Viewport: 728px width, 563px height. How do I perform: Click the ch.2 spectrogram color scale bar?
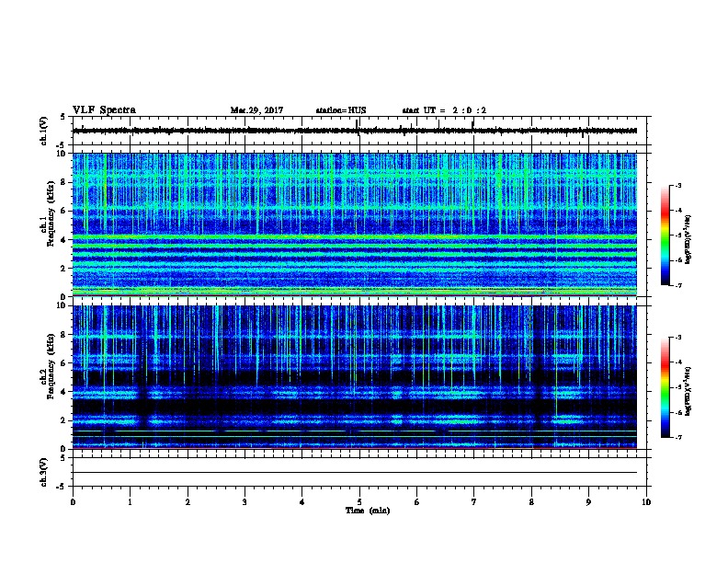tap(665, 387)
